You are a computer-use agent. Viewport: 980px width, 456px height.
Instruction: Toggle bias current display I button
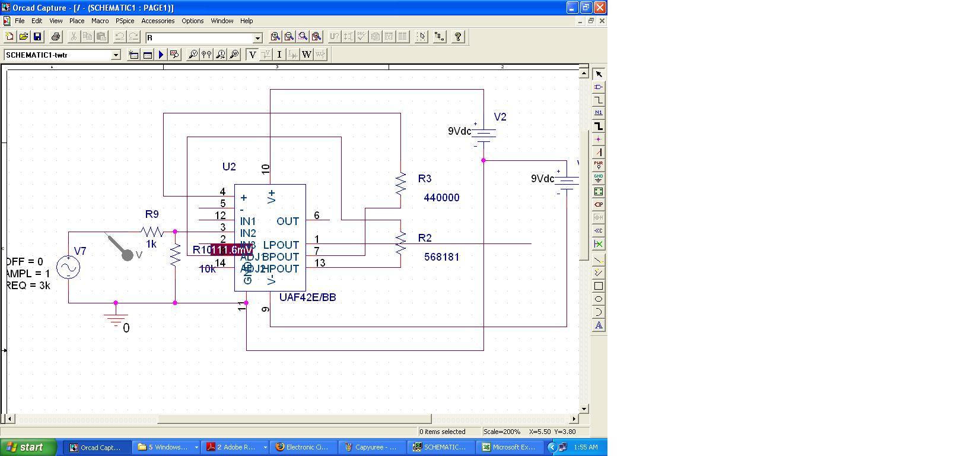click(x=279, y=55)
